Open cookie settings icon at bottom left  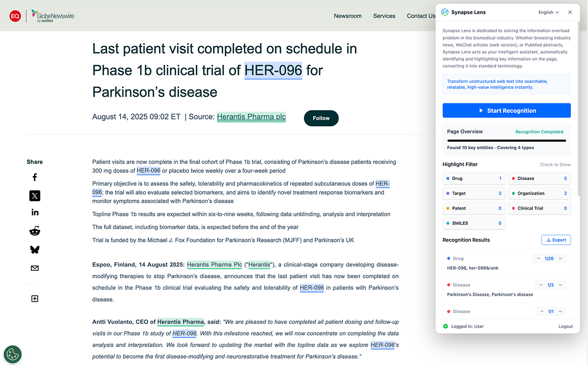12,354
